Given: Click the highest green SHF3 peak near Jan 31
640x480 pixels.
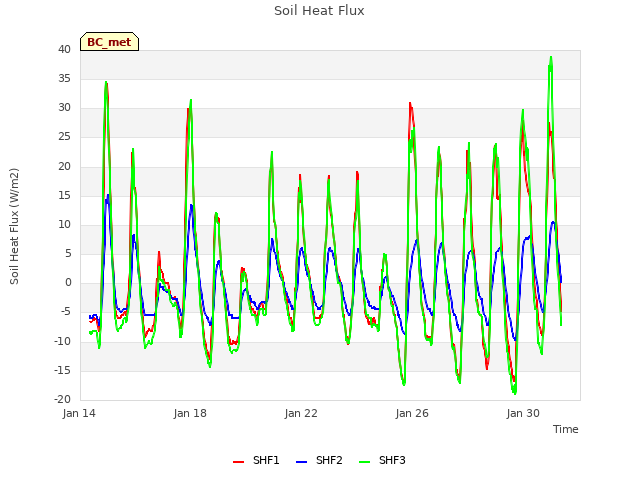Looking at the screenshot, I should (551, 58).
